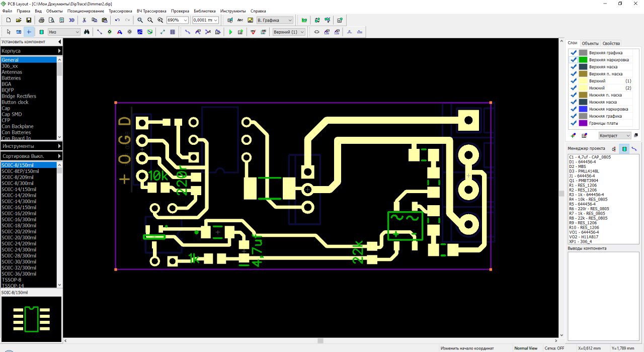Screen dimensions: 644x352
Task: Select the components view icon in project manager
Action: (624, 148)
